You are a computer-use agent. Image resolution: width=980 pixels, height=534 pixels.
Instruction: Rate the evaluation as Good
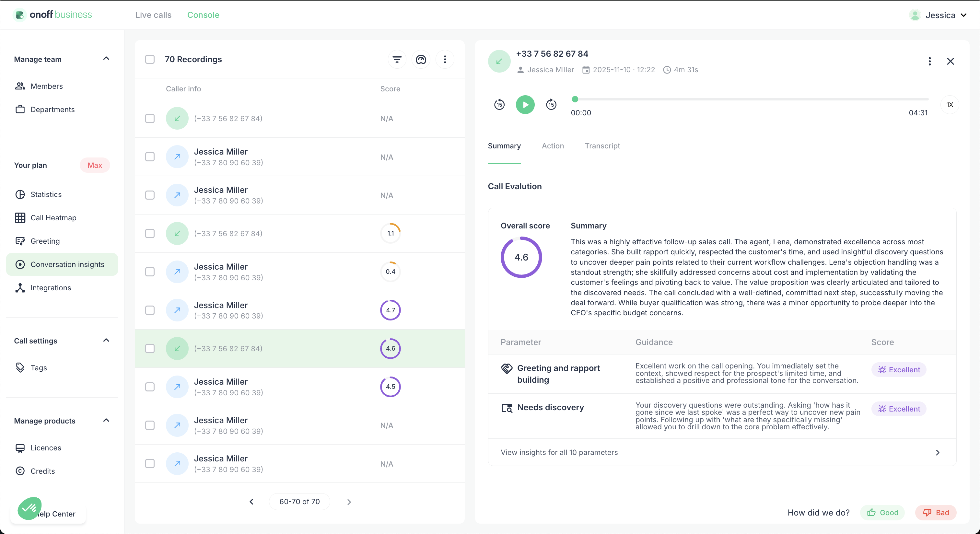pos(882,512)
